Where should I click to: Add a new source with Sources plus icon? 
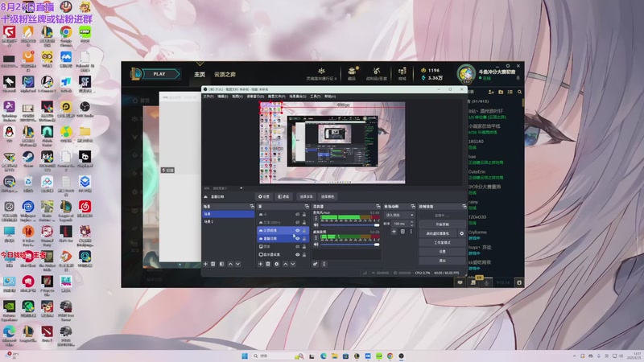[x=260, y=264]
